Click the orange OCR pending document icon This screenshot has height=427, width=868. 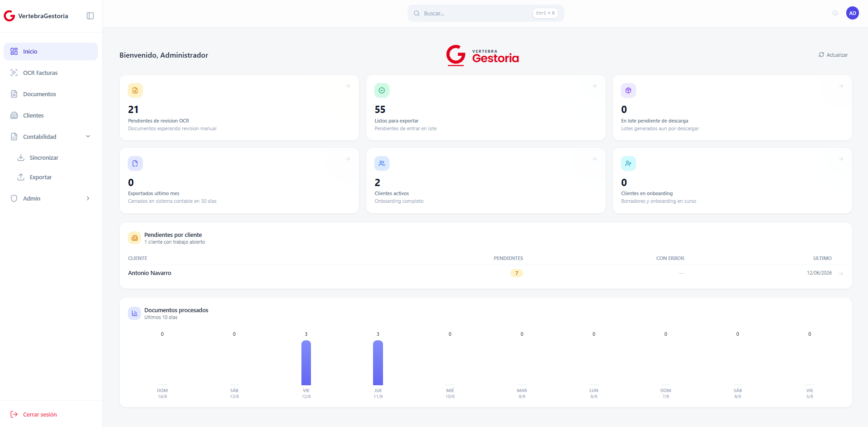pyautogui.click(x=135, y=90)
